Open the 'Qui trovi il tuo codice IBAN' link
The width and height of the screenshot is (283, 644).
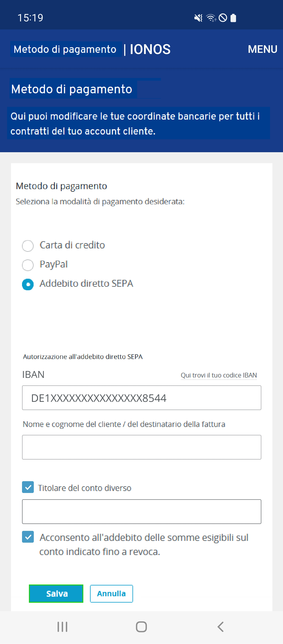tap(219, 375)
